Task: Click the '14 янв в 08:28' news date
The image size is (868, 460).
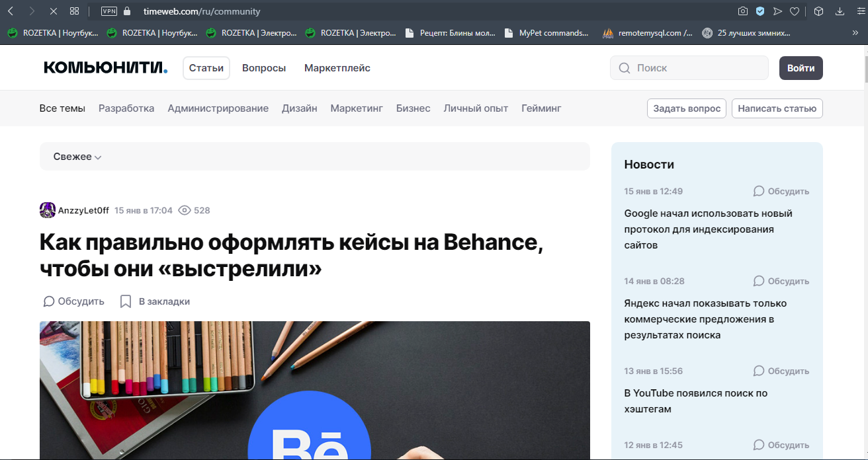Action: [654, 281]
